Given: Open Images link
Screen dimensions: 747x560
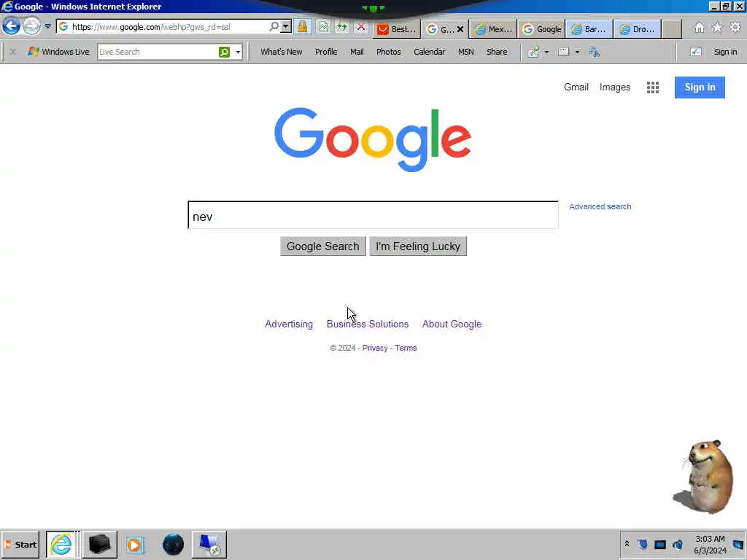Looking at the screenshot, I should (614, 87).
